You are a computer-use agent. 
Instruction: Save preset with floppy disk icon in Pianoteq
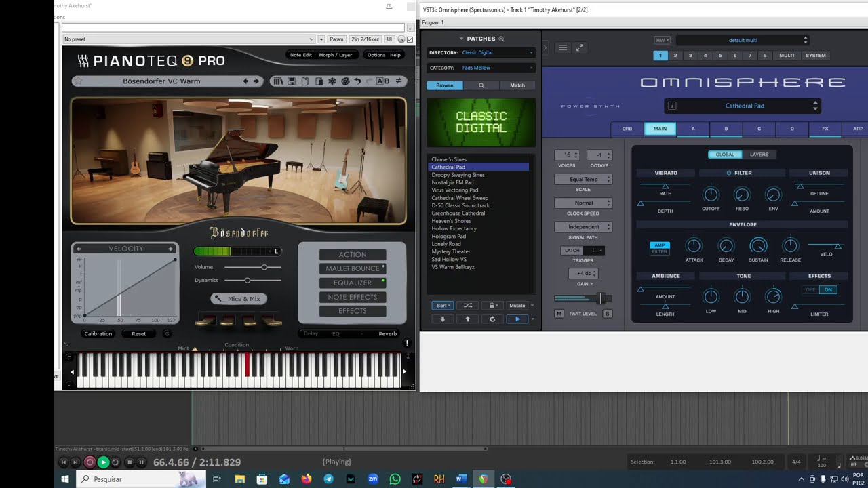tap(292, 81)
